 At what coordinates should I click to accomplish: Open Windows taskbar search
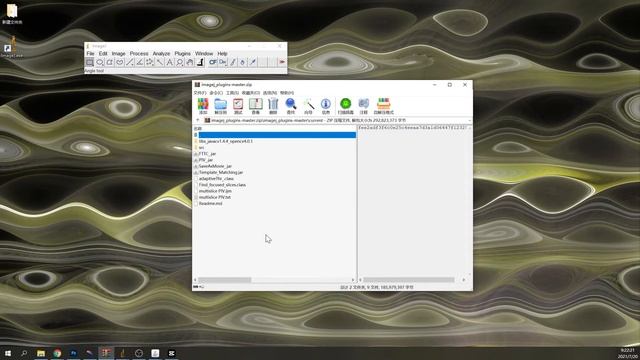click(x=24, y=353)
